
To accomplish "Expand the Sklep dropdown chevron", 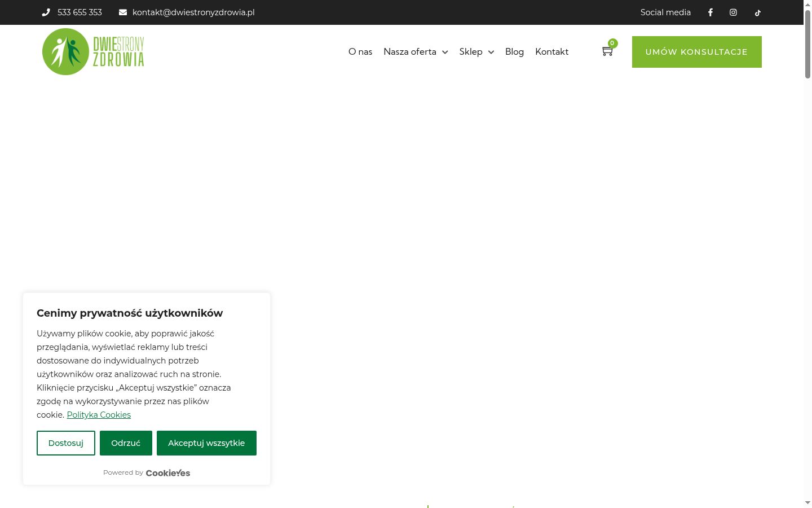I will click(x=491, y=52).
